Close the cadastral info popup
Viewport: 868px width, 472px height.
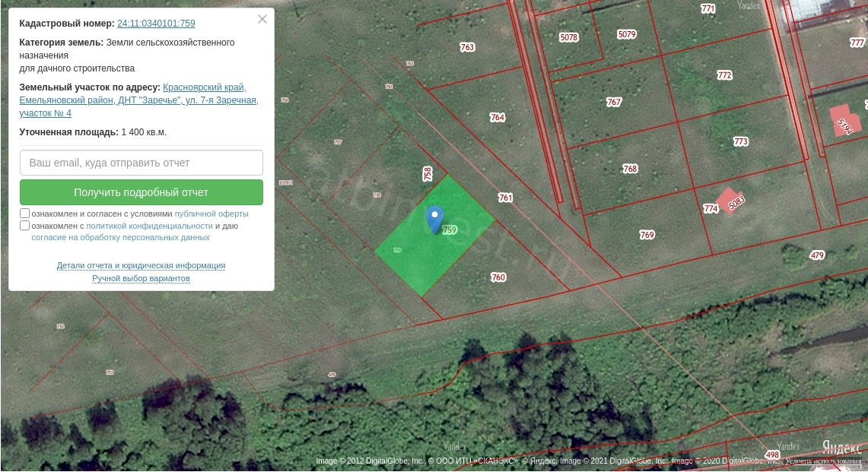pos(262,20)
